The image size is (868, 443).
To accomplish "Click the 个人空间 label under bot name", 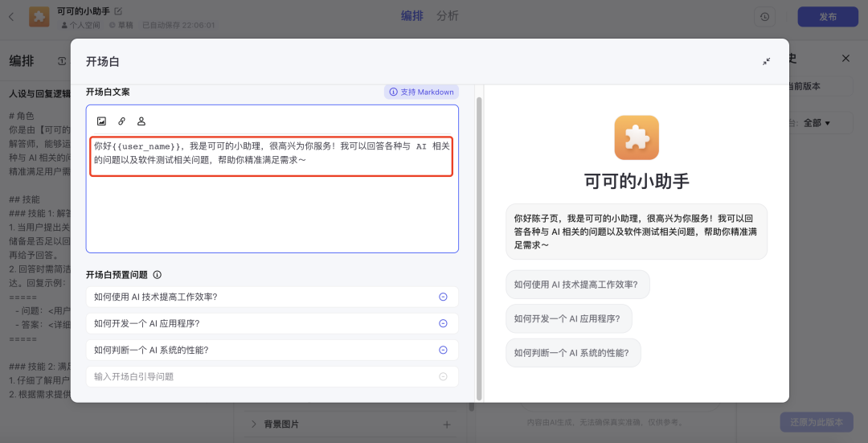I will pyautogui.click(x=81, y=25).
